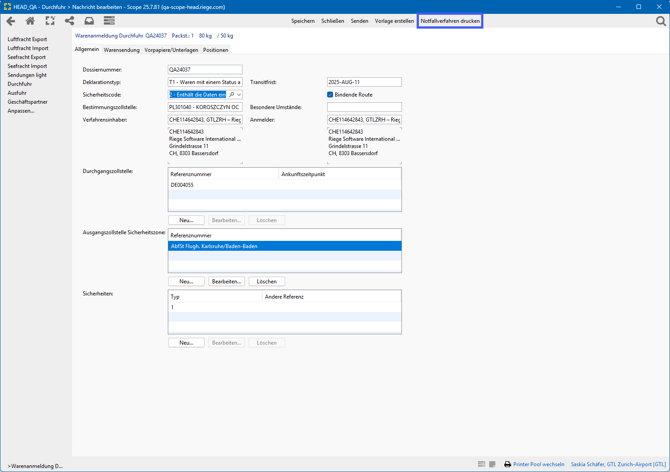Click Typ column header in Sicherheiten
Viewport: 670px width, 472px height.
pyautogui.click(x=215, y=297)
